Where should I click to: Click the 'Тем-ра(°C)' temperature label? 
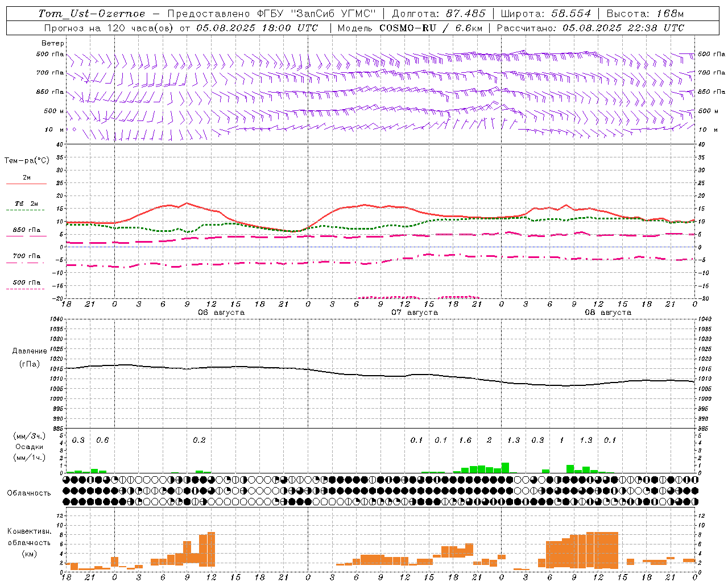pyautogui.click(x=27, y=161)
